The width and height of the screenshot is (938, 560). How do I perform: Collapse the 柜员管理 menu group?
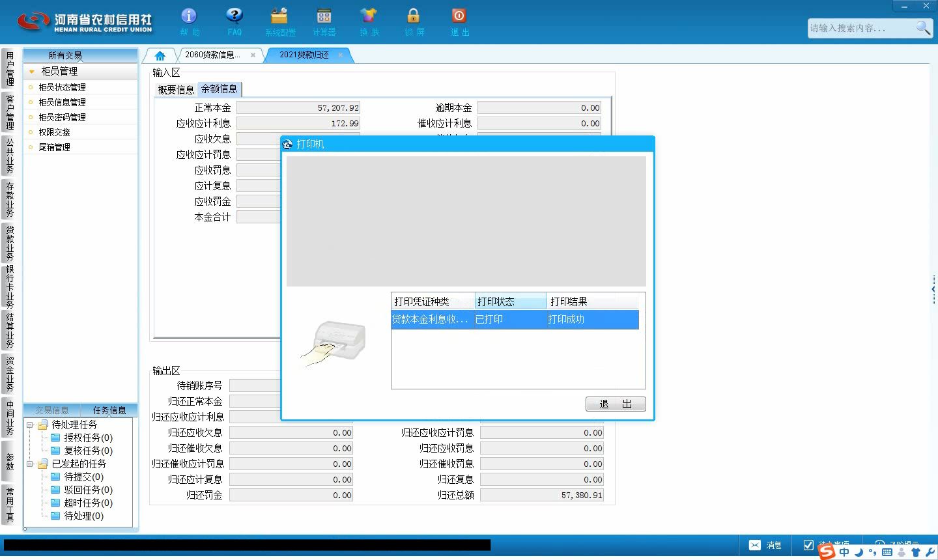click(x=31, y=72)
